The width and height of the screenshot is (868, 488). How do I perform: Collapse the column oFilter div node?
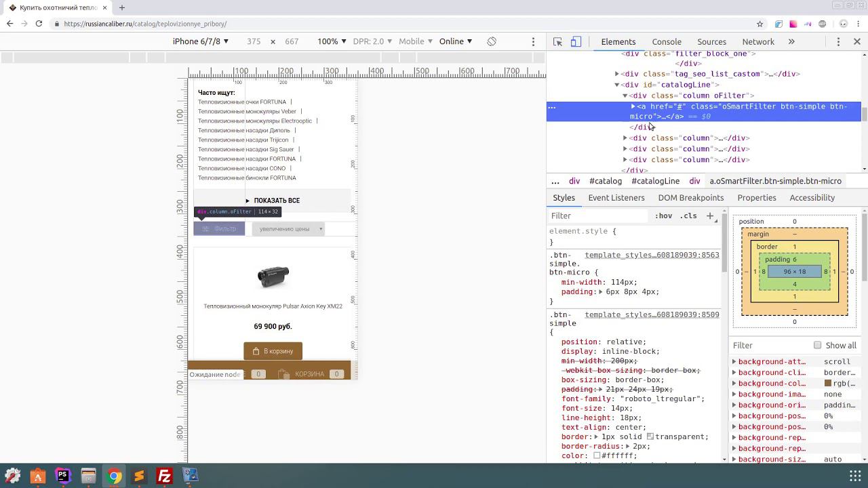[x=625, y=96]
